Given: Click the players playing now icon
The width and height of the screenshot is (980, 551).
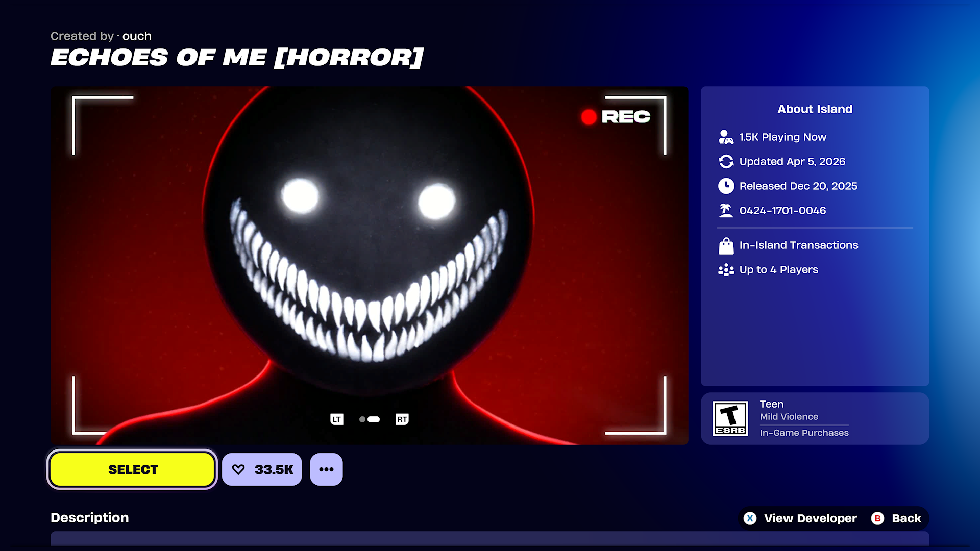Looking at the screenshot, I should [726, 137].
